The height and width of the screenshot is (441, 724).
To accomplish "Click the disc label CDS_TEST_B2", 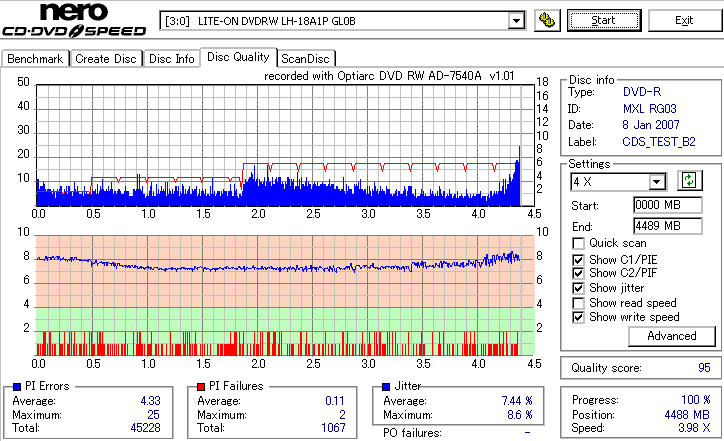I will 659,142.
